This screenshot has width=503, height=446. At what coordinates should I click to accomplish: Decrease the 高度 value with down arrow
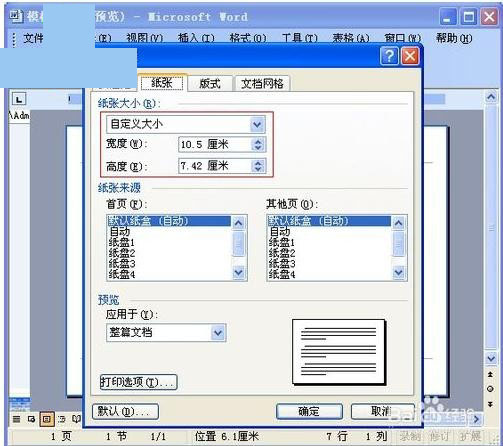258,169
